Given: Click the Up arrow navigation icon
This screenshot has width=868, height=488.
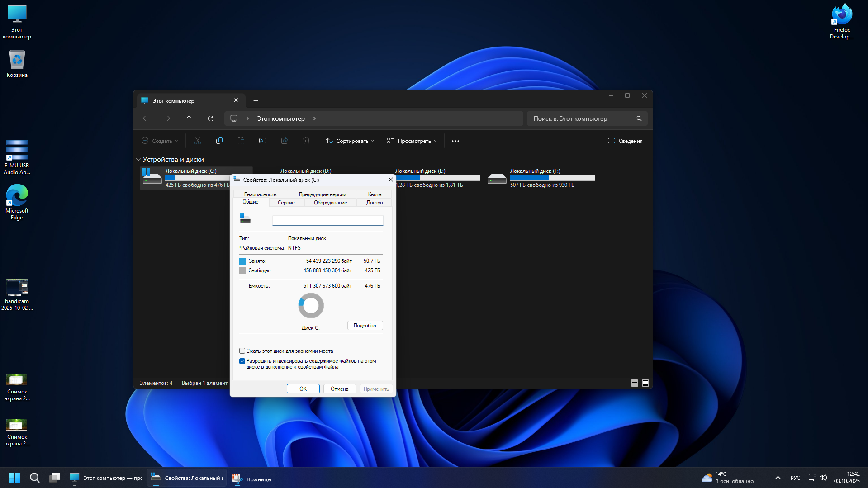Looking at the screenshot, I should (x=189, y=118).
